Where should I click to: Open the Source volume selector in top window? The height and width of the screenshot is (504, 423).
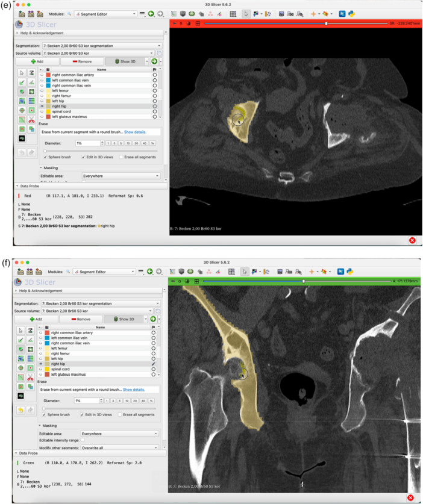point(98,53)
